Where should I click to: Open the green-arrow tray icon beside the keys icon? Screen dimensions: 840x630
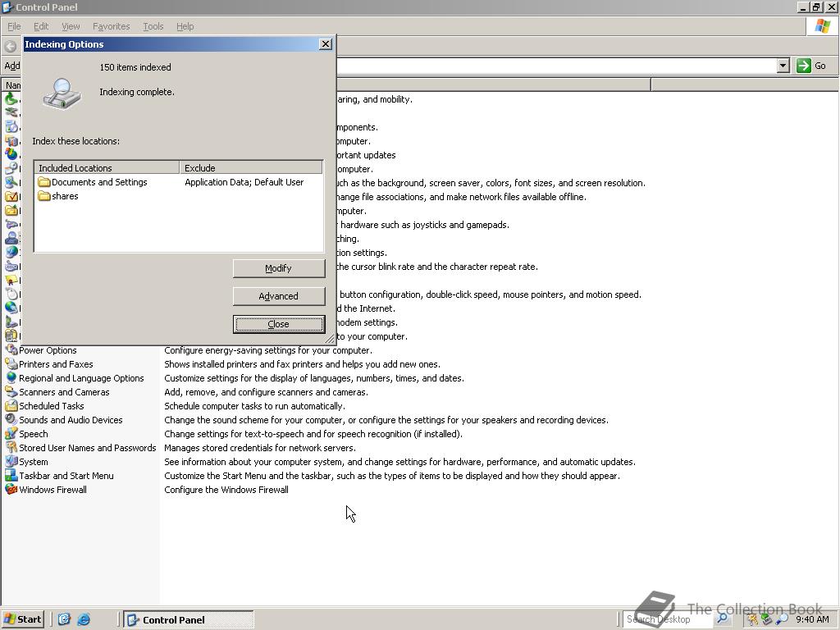767,619
